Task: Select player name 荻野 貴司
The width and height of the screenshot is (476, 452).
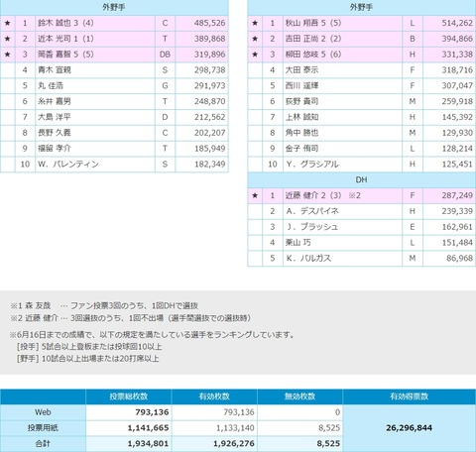Action: [x=301, y=101]
